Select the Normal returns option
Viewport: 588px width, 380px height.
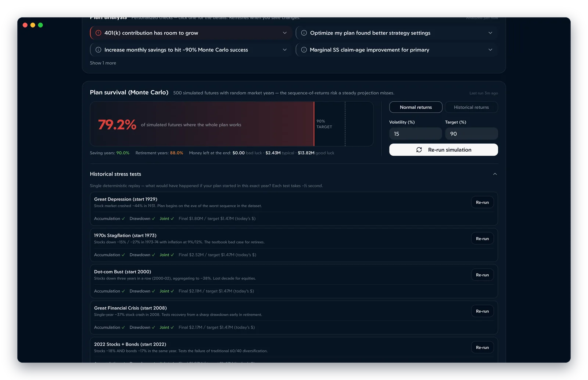(x=416, y=107)
